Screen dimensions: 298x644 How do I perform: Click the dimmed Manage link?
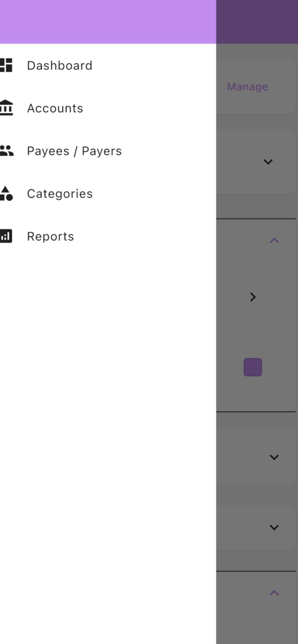[x=247, y=87]
